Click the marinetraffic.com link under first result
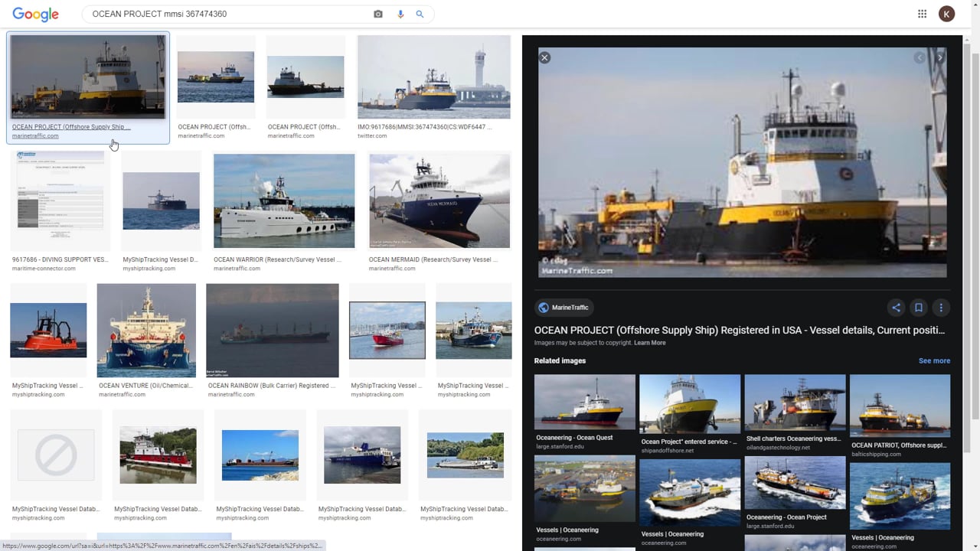 coord(35,136)
